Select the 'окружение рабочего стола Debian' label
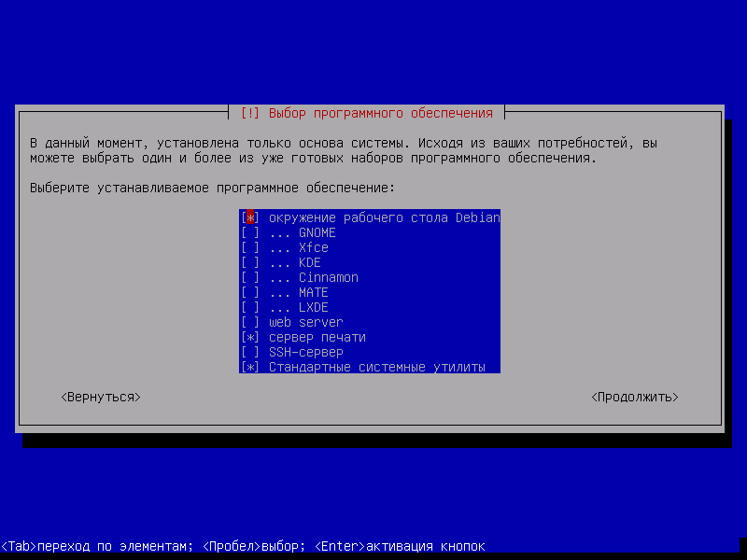Image resolution: width=747 pixels, height=560 pixels. [x=385, y=218]
